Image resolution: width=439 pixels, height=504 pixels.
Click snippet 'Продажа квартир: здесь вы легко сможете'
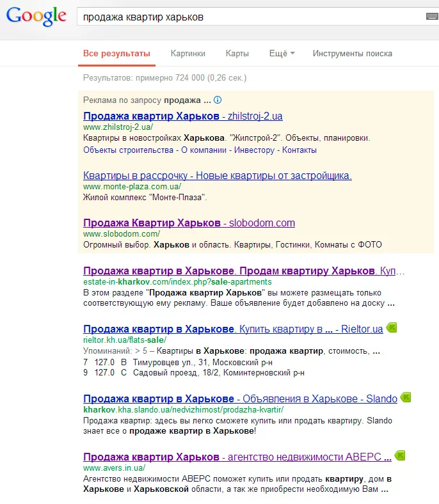pyautogui.click(x=237, y=426)
